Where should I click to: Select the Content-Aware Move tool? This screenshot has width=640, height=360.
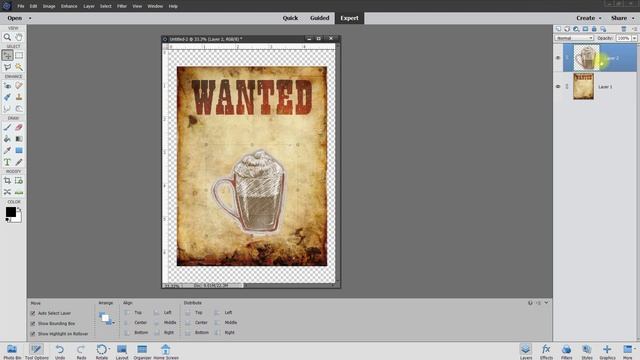[x=7, y=192]
